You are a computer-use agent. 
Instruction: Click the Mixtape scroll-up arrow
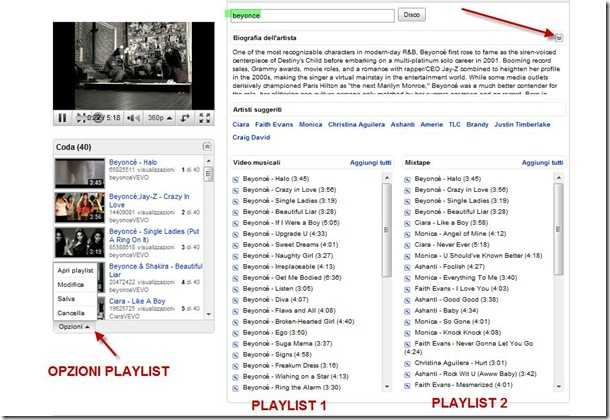pyautogui.click(x=559, y=178)
